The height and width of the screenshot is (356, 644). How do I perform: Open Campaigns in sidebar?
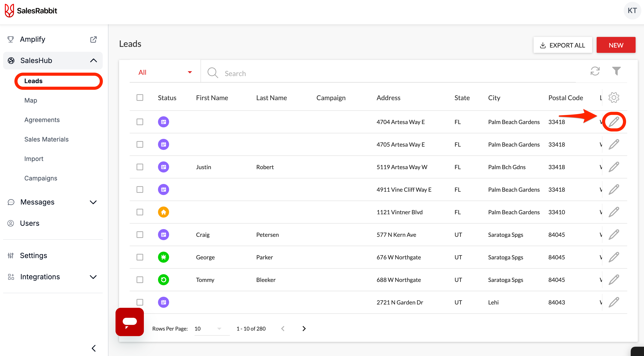coord(41,178)
